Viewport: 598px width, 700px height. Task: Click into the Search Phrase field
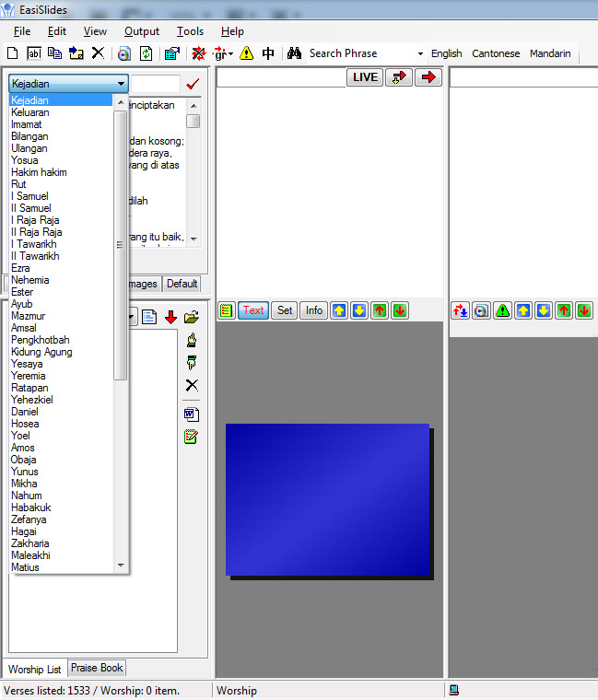click(361, 53)
